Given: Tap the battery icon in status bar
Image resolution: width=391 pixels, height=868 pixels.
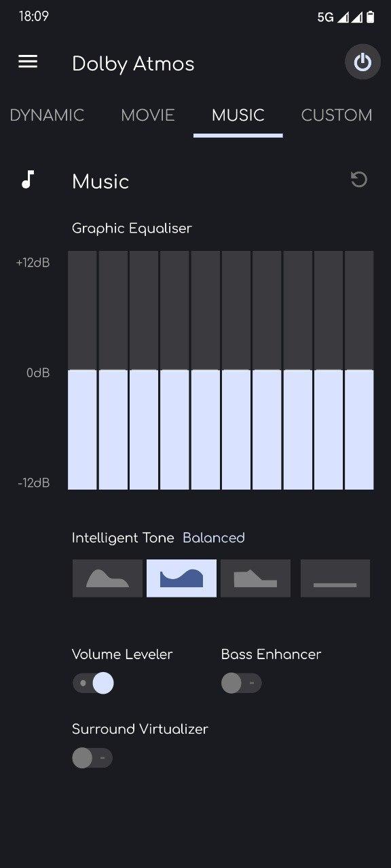Looking at the screenshot, I should pos(370,17).
